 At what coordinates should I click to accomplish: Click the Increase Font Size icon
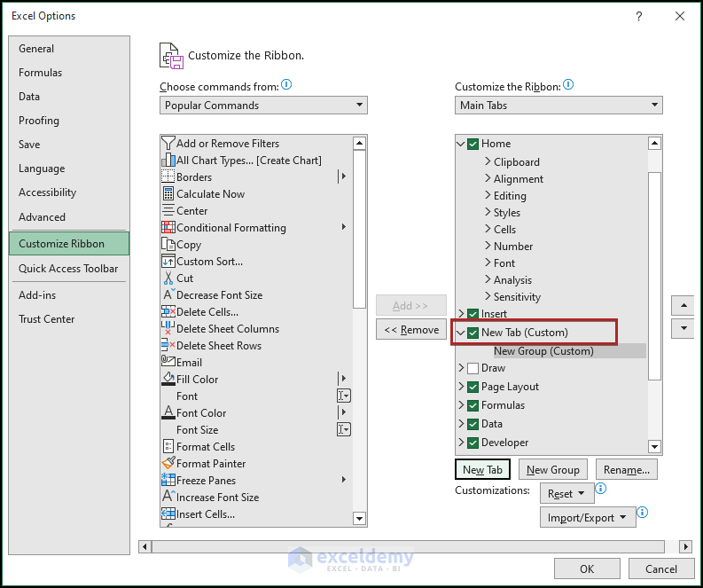[x=168, y=496]
